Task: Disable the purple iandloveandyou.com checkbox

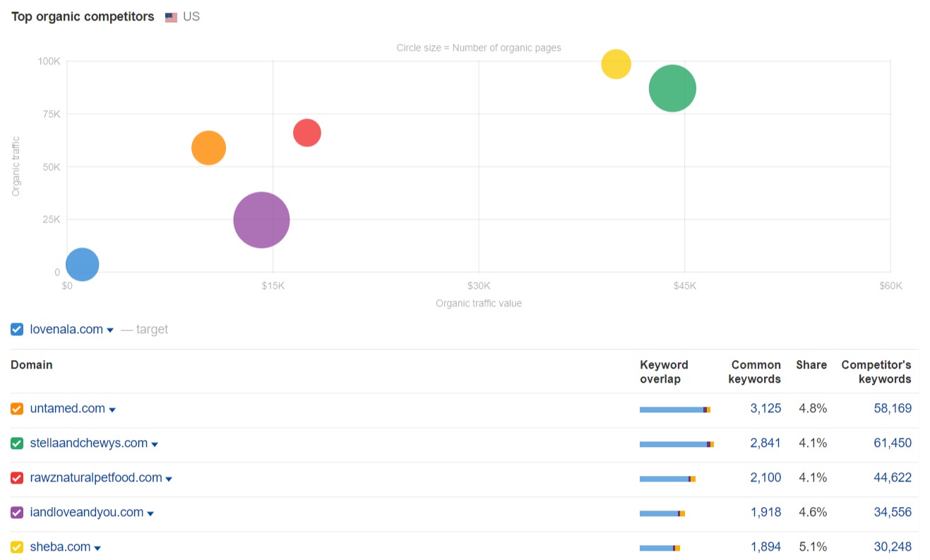Action: pyautogui.click(x=17, y=513)
